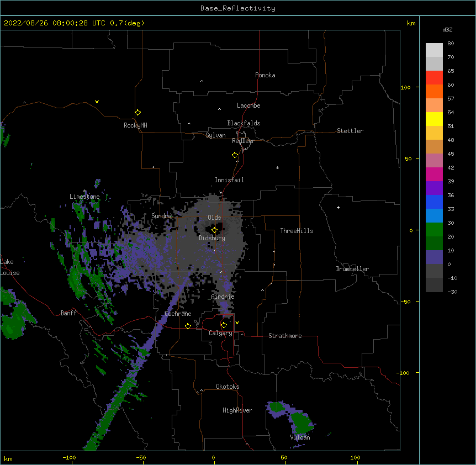
Task: Click the yellow marker below Cochrane label
Action: click(x=188, y=326)
